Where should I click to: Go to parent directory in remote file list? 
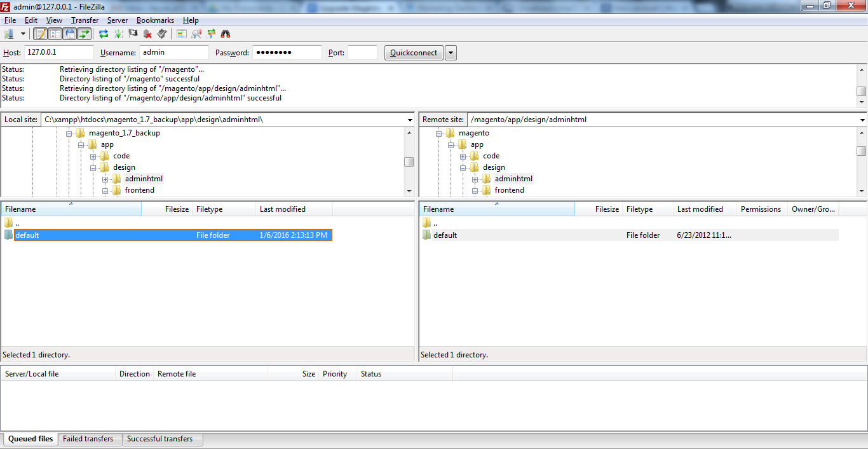point(435,223)
